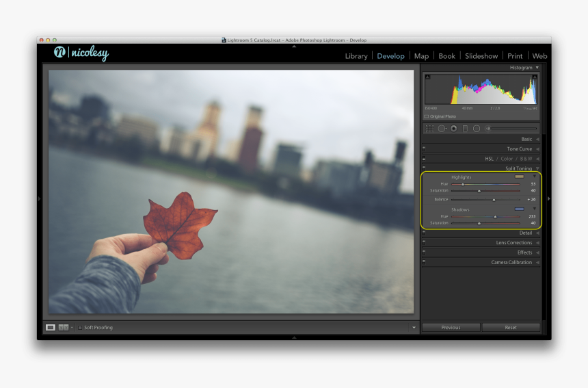
Task: Click the Previous button
Action: click(451, 328)
